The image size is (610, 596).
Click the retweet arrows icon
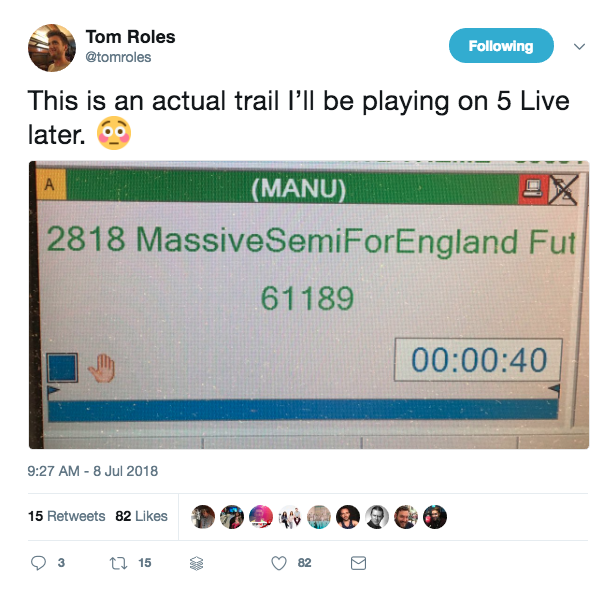(118, 563)
